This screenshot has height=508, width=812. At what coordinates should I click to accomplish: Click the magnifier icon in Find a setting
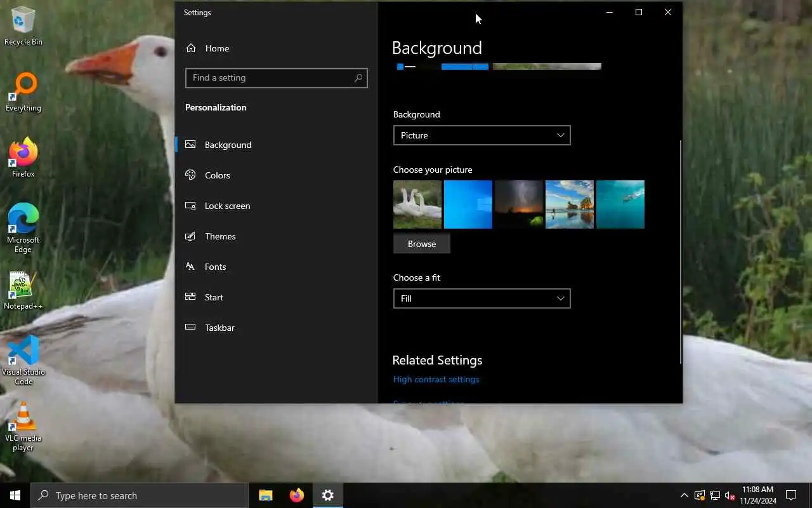(x=358, y=78)
